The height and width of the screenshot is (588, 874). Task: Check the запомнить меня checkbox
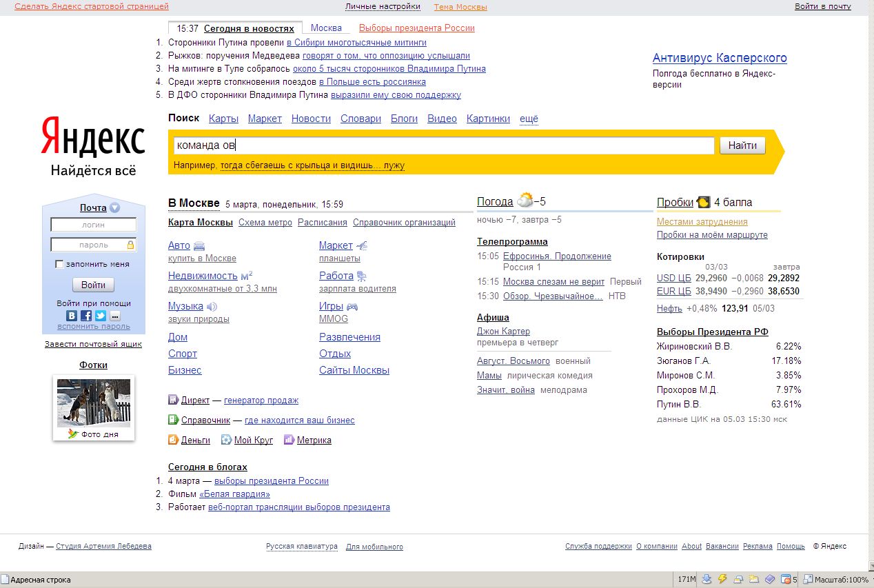[59, 264]
